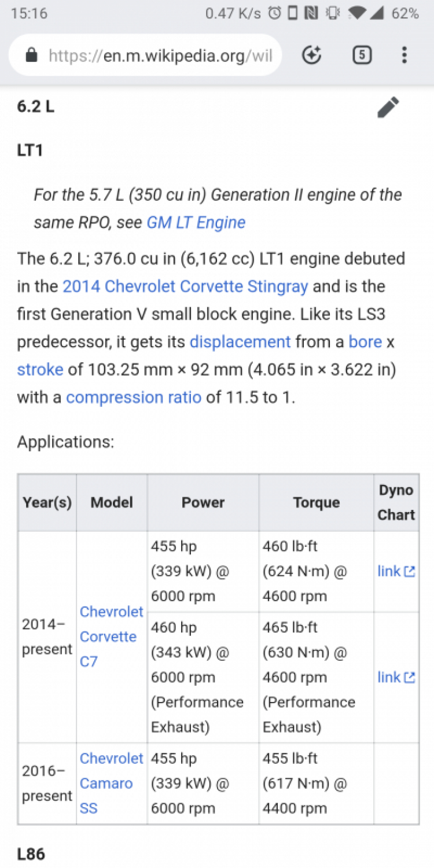Viewport: 434px width, 868px height.
Task: Tap the 15:16 status bar clock
Action: (29, 13)
